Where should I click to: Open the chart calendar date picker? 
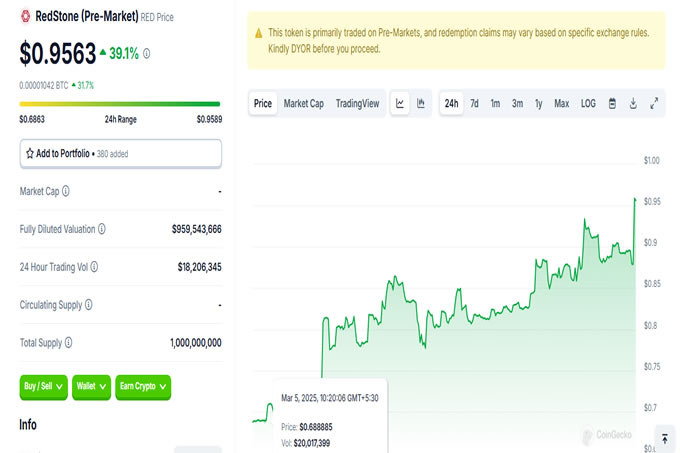612,103
